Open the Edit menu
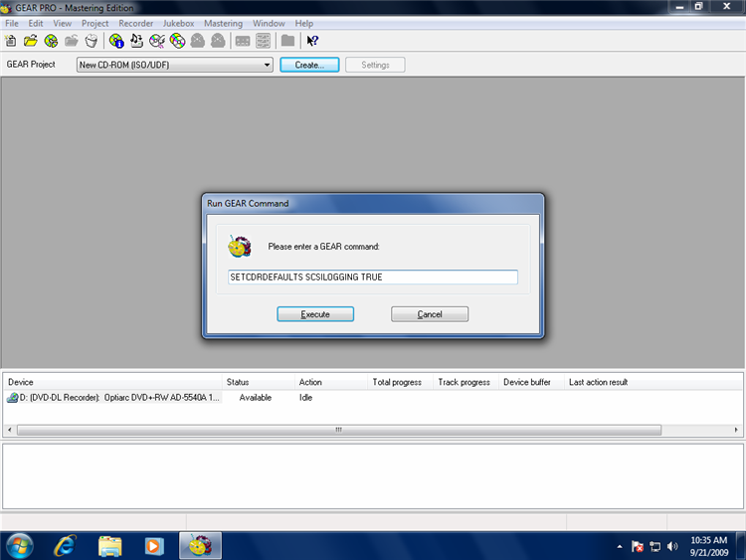The height and width of the screenshot is (560, 746). coord(36,23)
